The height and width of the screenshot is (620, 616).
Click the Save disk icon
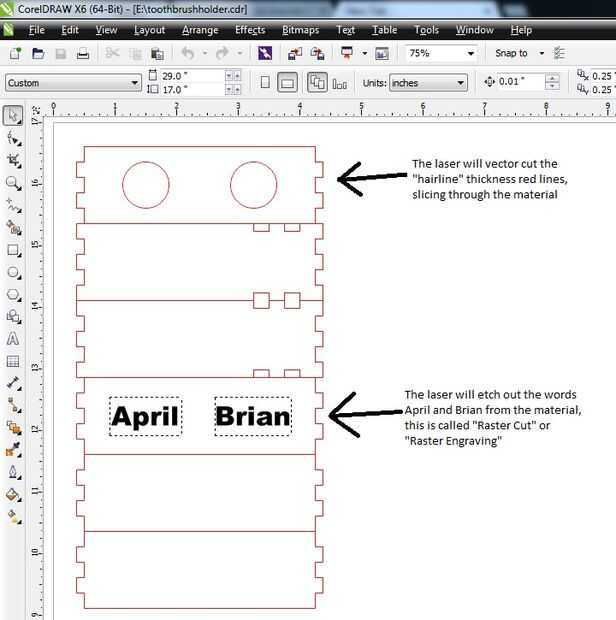(x=60, y=53)
